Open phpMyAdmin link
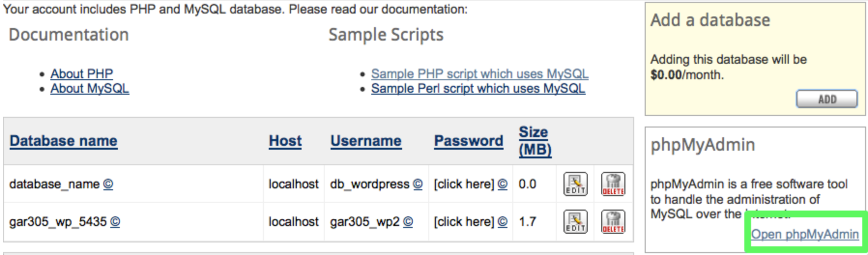The width and height of the screenshot is (868, 255). (x=805, y=234)
